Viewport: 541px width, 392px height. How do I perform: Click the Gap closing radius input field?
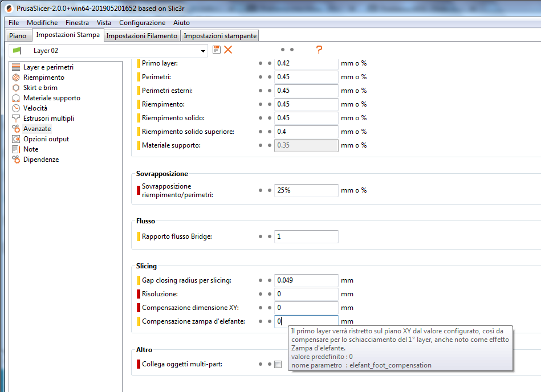[x=306, y=280]
